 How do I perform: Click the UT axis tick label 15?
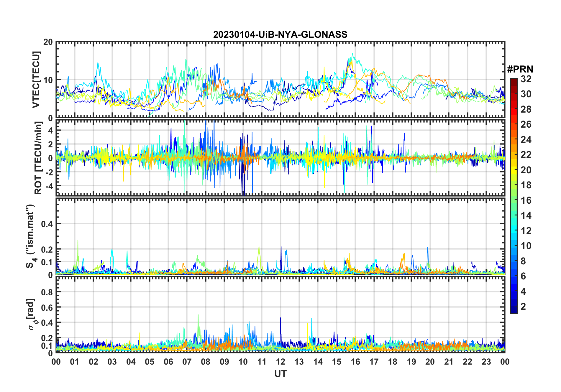(x=337, y=362)
